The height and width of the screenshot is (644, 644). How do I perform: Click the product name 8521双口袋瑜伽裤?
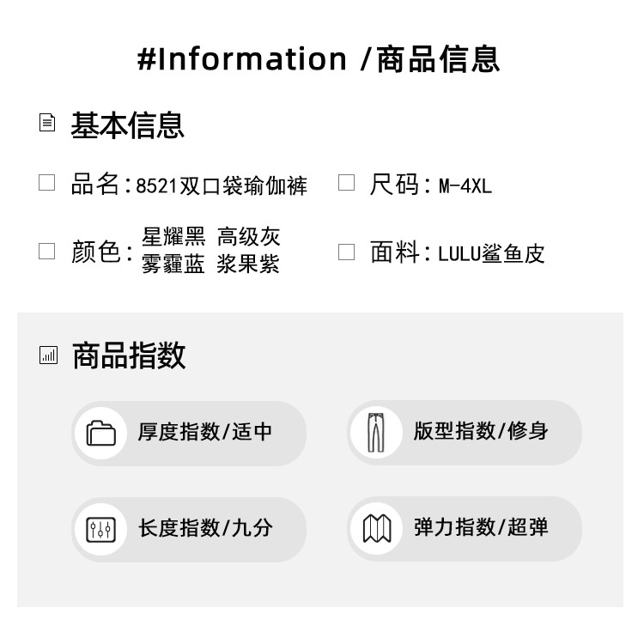click(222, 185)
